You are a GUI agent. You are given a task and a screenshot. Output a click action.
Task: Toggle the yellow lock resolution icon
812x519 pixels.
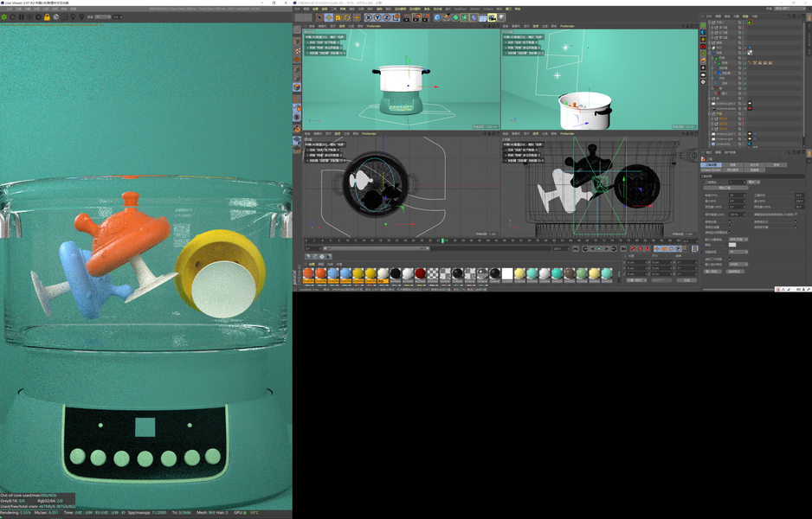pyautogui.click(x=47, y=17)
